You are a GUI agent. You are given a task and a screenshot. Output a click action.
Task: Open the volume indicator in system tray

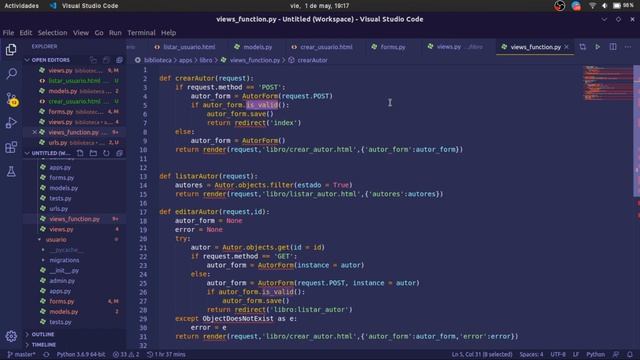pyautogui.click(x=605, y=6)
